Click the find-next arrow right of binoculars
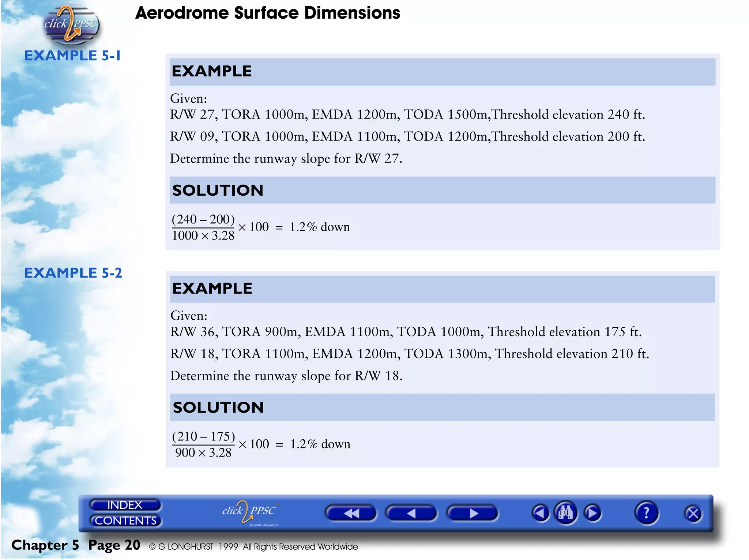 [592, 513]
